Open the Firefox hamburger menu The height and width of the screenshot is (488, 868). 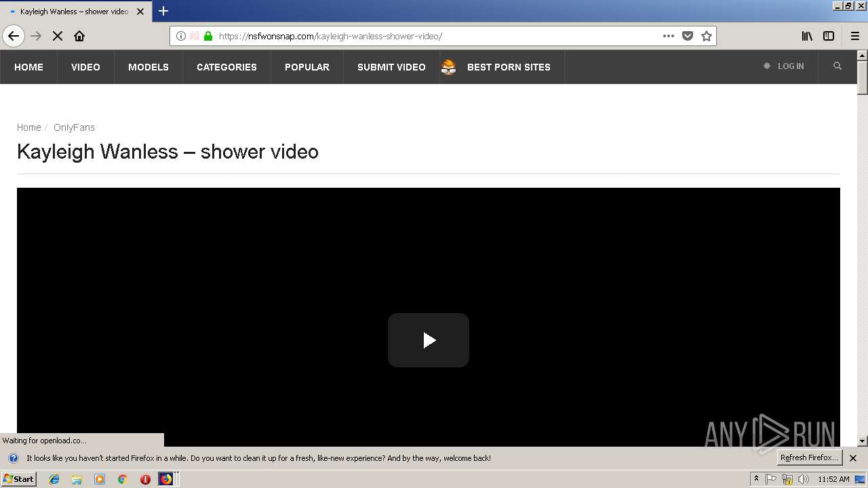click(855, 36)
